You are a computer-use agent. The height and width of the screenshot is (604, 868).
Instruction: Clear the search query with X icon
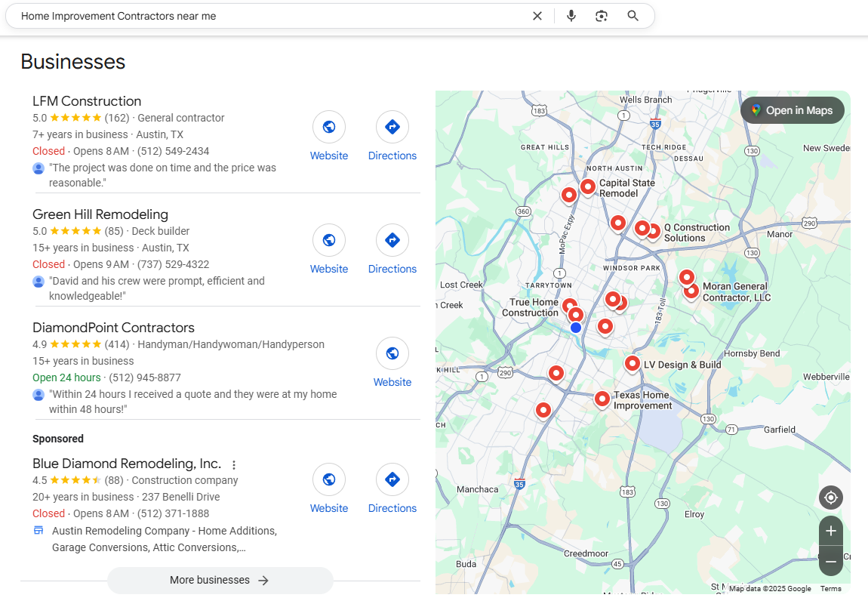point(537,16)
